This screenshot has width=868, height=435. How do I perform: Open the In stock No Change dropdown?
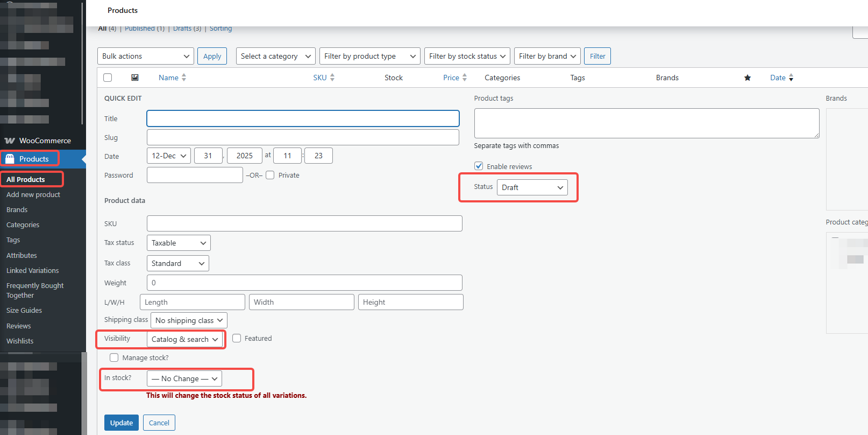click(x=184, y=378)
